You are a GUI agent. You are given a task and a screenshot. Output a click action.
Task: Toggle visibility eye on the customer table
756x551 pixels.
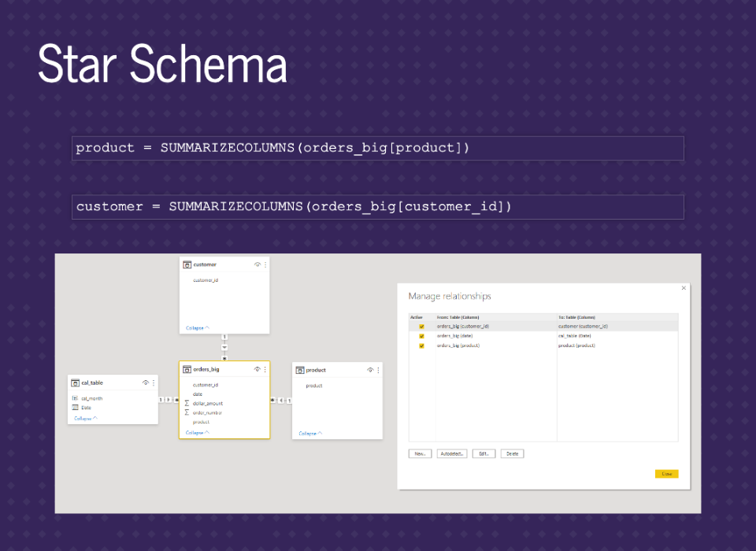[x=258, y=265]
